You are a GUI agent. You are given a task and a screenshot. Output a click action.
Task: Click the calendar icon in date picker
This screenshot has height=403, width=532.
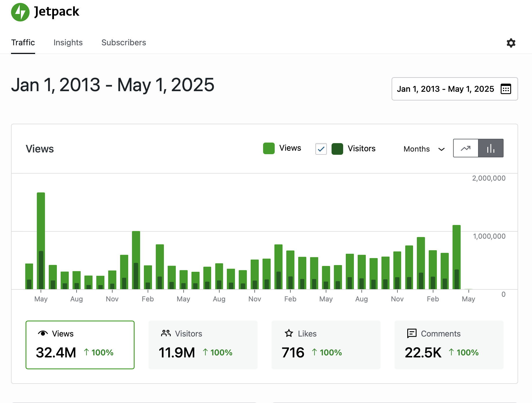coord(506,89)
